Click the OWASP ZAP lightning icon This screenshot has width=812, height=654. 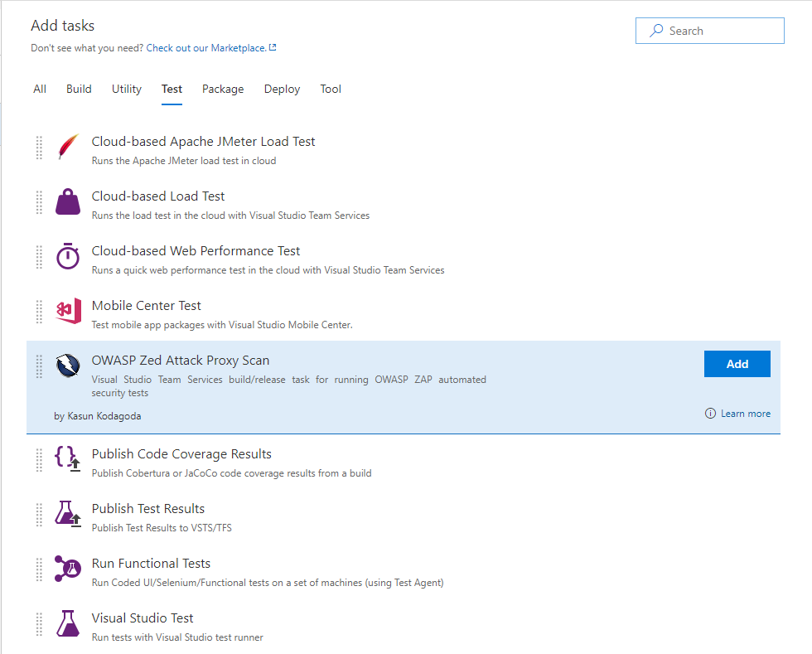tap(68, 366)
